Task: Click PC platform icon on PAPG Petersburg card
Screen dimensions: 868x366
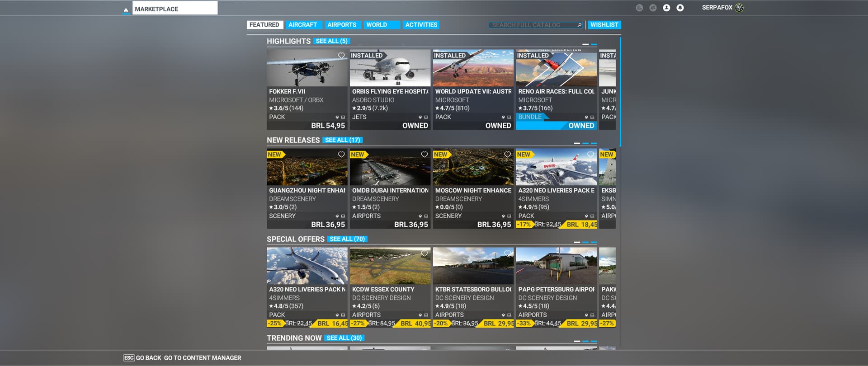Action: (x=592, y=315)
